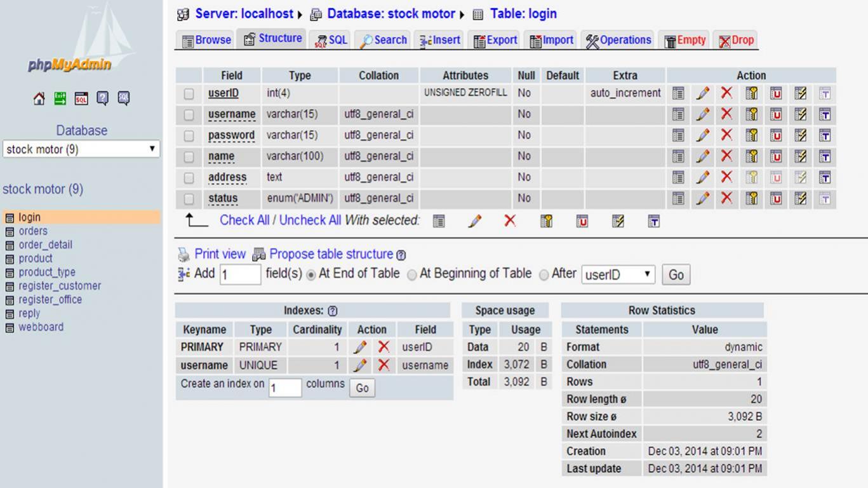Screen dimensions: 868x488
Task: Edit the username index pencil icon
Action: coord(360,365)
